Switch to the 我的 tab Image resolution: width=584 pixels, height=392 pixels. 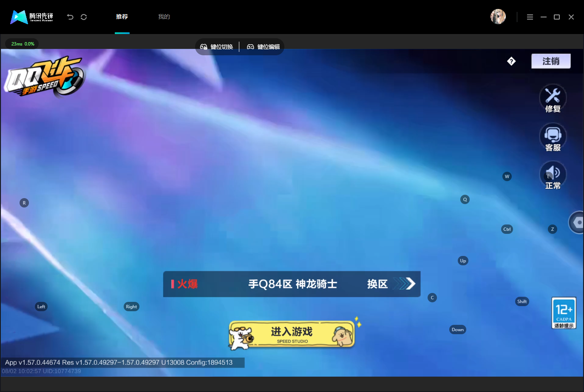tap(164, 17)
